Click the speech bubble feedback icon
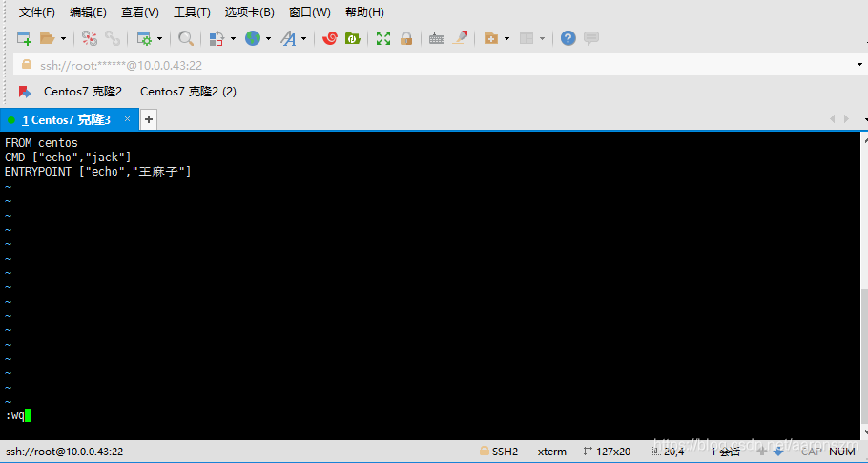 (x=591, y=38)
